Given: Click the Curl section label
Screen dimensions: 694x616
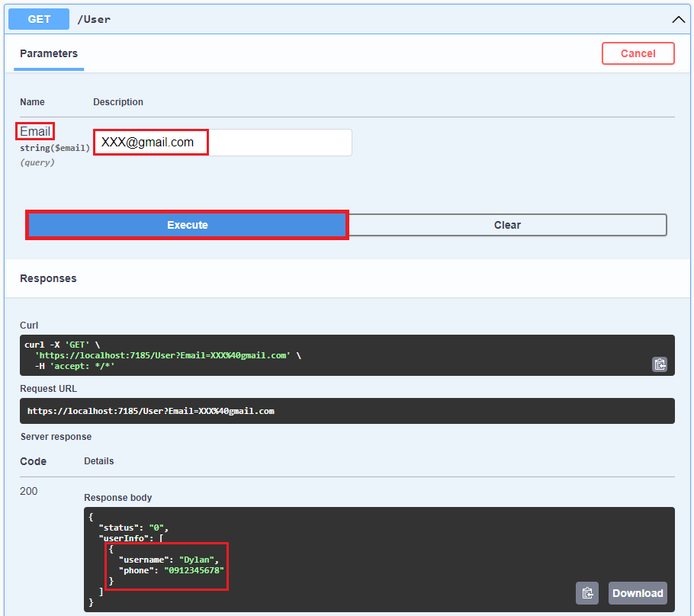Looking at the screenshot, I should [29, 326].
